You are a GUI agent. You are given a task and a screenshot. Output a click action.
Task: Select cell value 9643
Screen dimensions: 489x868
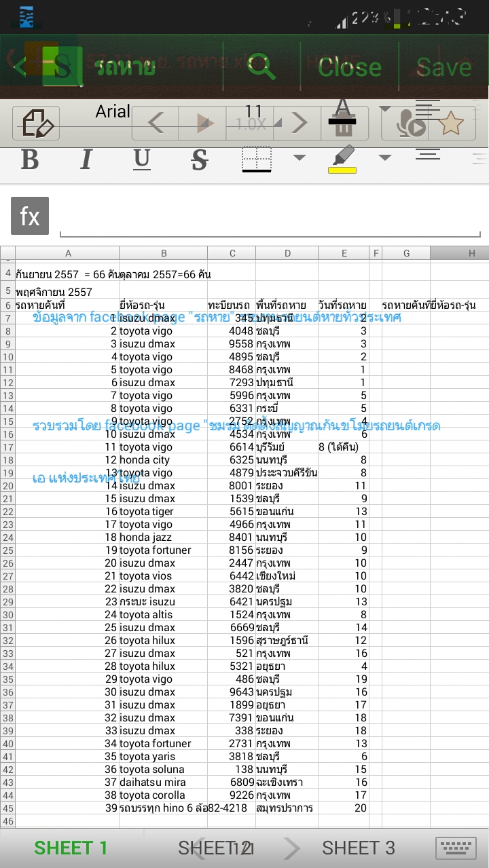click(x=232, y=692)
